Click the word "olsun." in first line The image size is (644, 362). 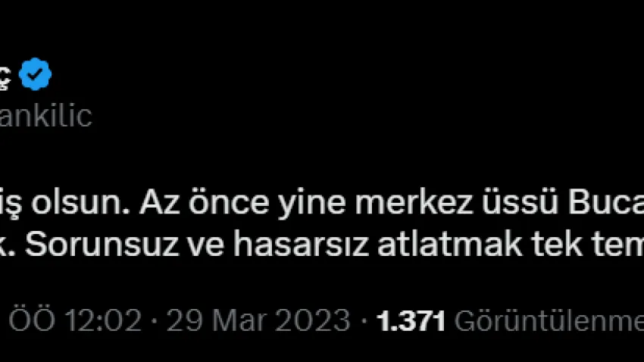coord(80,203)
